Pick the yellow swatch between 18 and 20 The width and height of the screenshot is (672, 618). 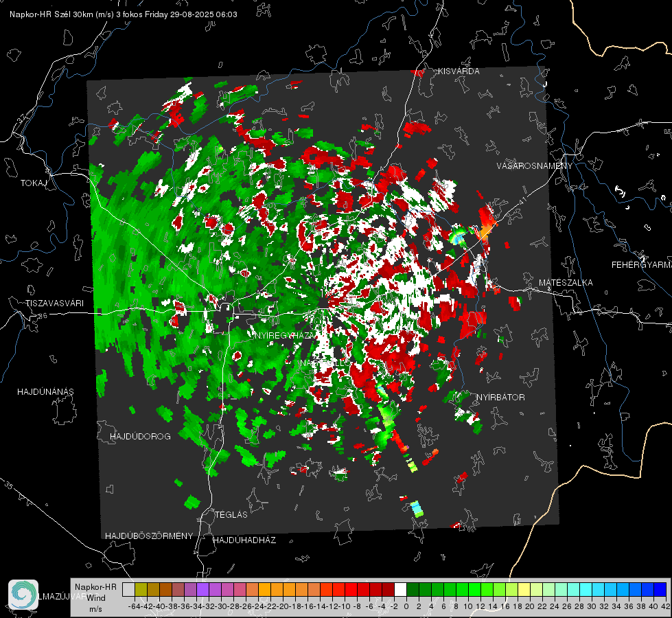(x=524, y=589)
